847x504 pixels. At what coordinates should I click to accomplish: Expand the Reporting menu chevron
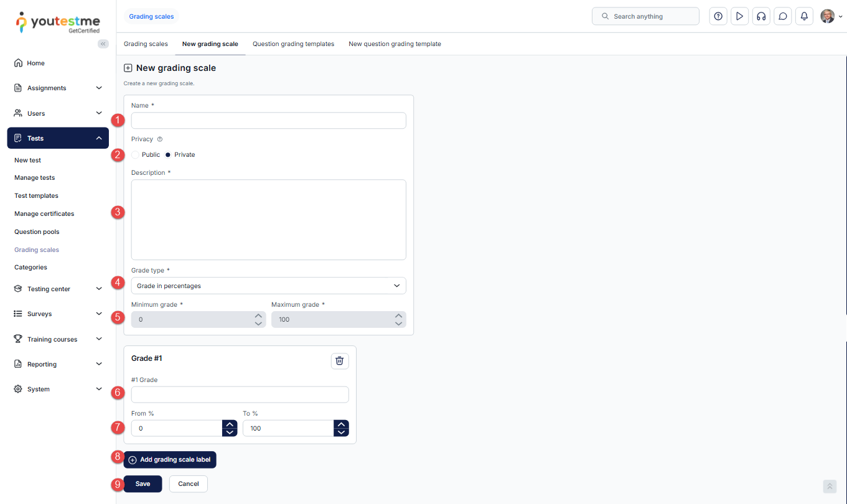[x=99, y=364]
